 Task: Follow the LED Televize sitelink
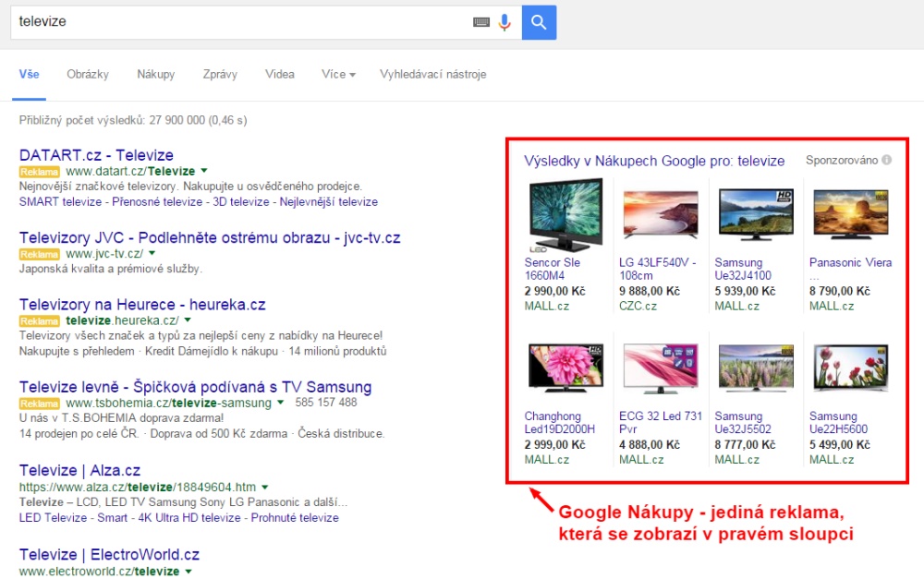(x=53, y=518)
